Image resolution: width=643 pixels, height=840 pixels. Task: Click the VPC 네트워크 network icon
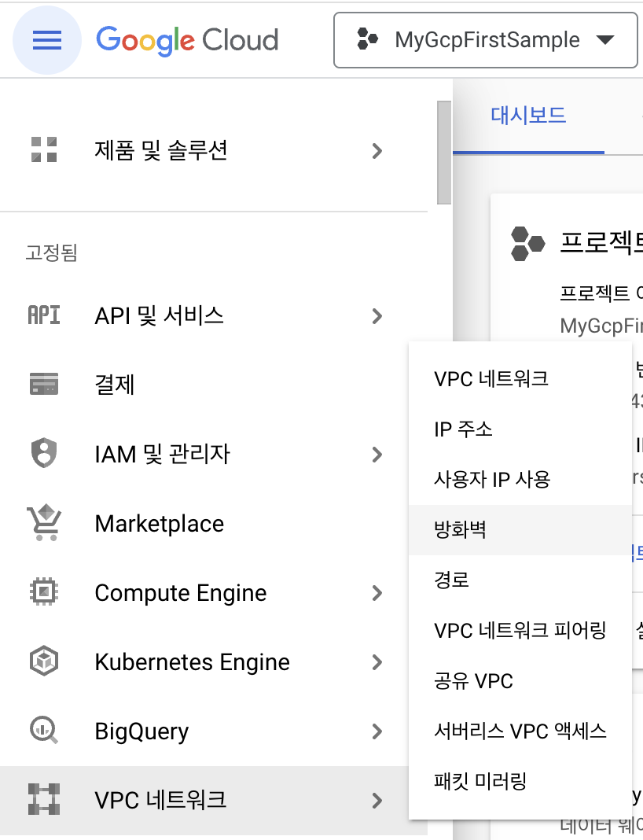click(x=44, y=799)
